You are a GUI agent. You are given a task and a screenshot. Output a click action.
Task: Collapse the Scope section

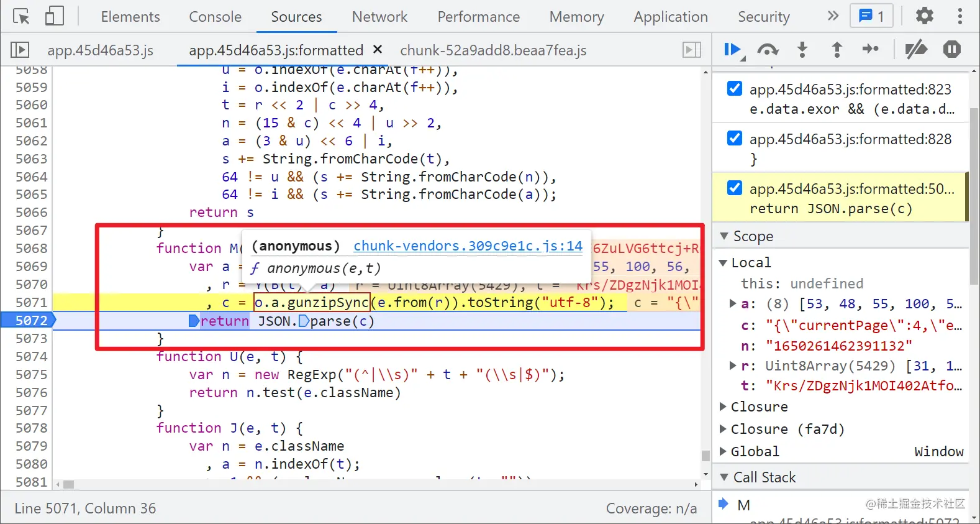click(x=724, y=236)
